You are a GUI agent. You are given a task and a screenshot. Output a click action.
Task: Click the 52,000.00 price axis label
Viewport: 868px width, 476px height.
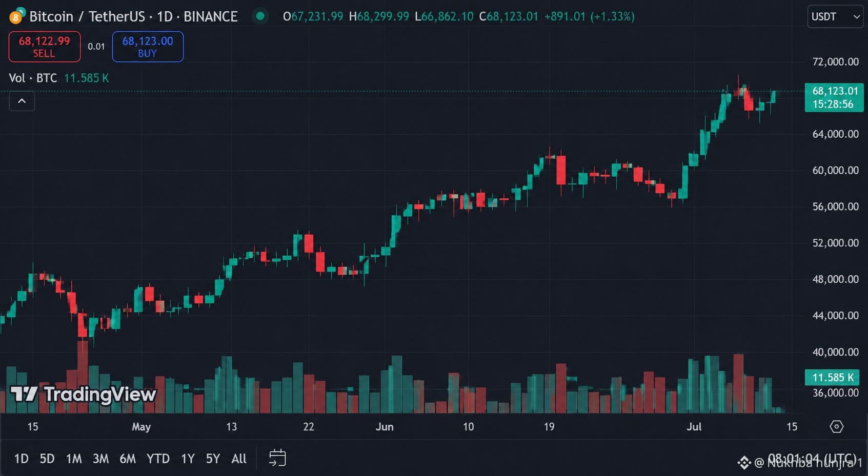(x=835, y=243)
